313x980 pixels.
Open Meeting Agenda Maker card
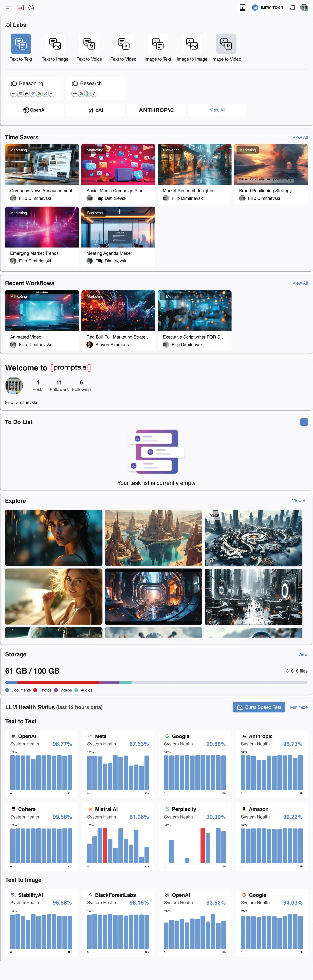(118, 236)
